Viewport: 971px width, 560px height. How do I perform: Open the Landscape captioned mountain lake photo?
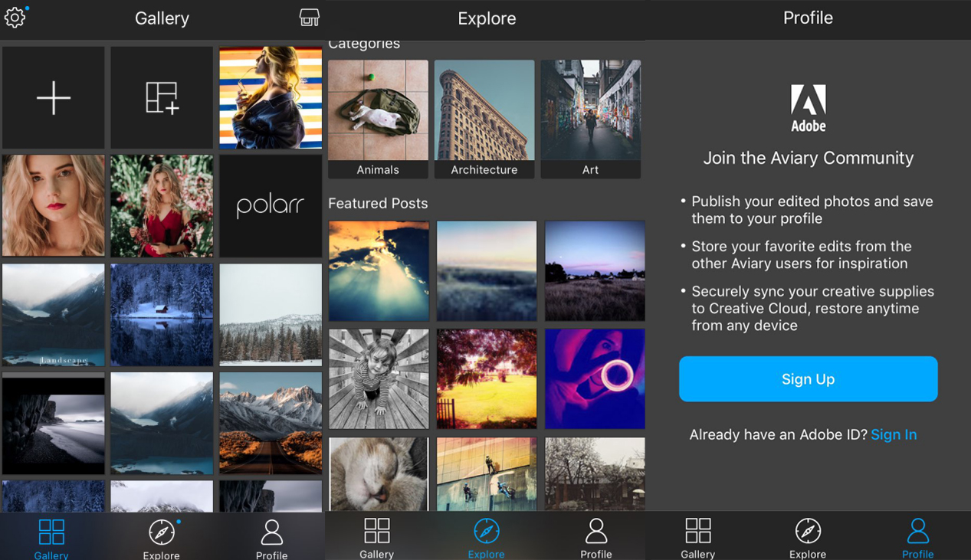(54, 315)
